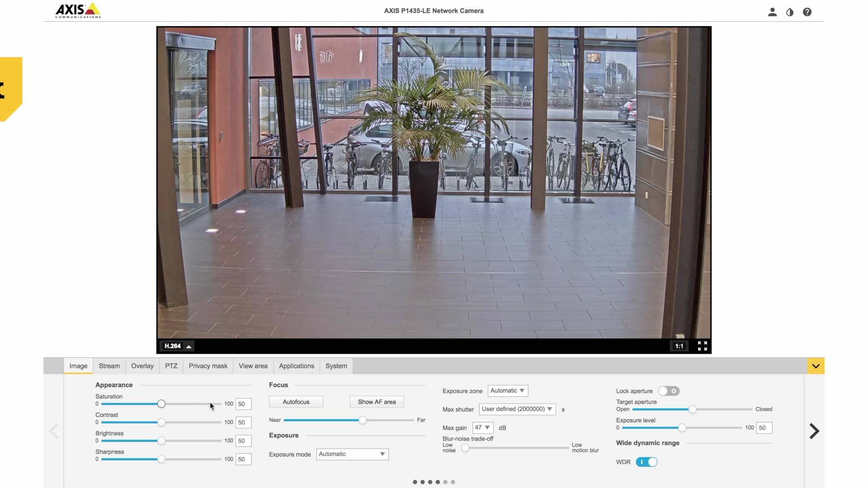This screenshot has width=868, height=488.
Task: Open the H.264 stream format selector
Action: coord(177,346)
